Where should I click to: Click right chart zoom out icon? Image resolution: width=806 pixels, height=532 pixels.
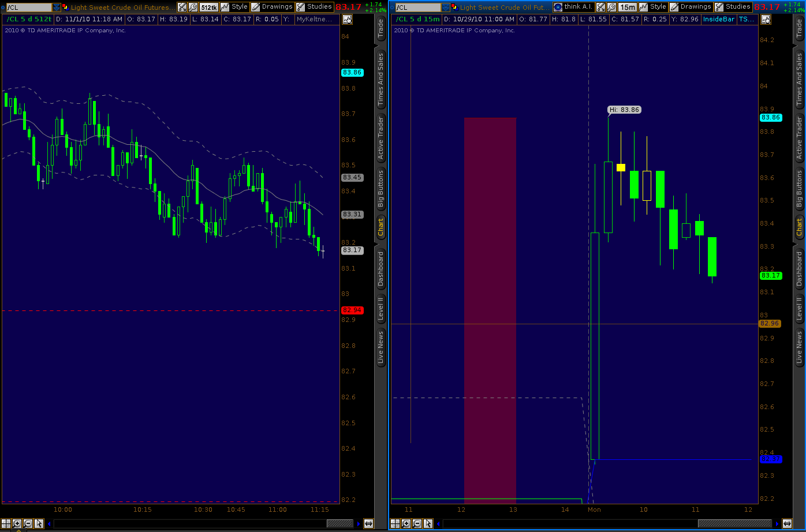pyautogui.click(x=417, y=524)
